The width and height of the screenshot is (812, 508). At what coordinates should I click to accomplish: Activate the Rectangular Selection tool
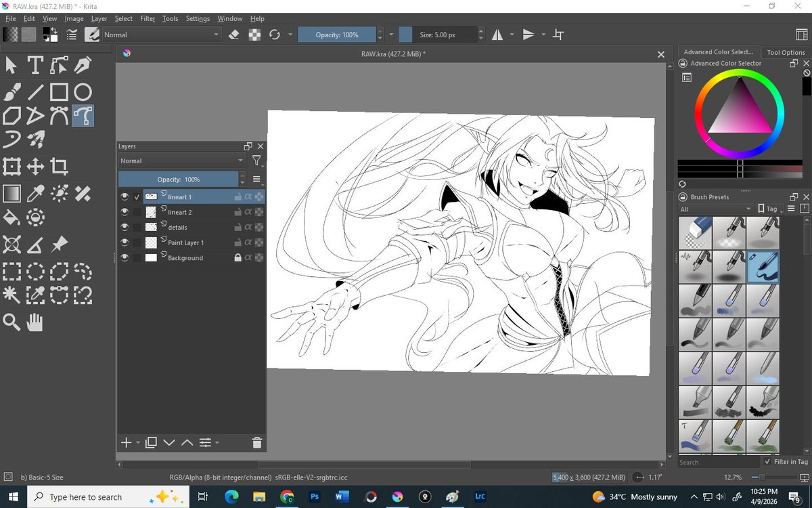pos(12,272)
